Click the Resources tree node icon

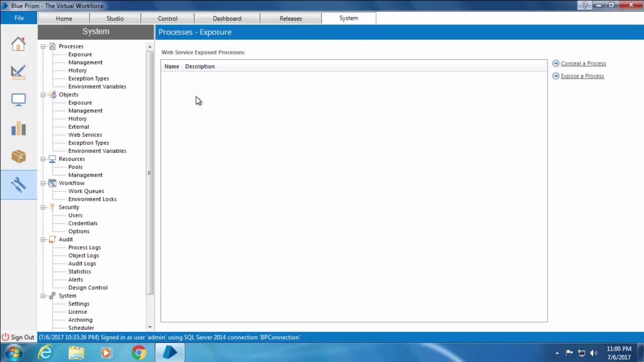52,159
